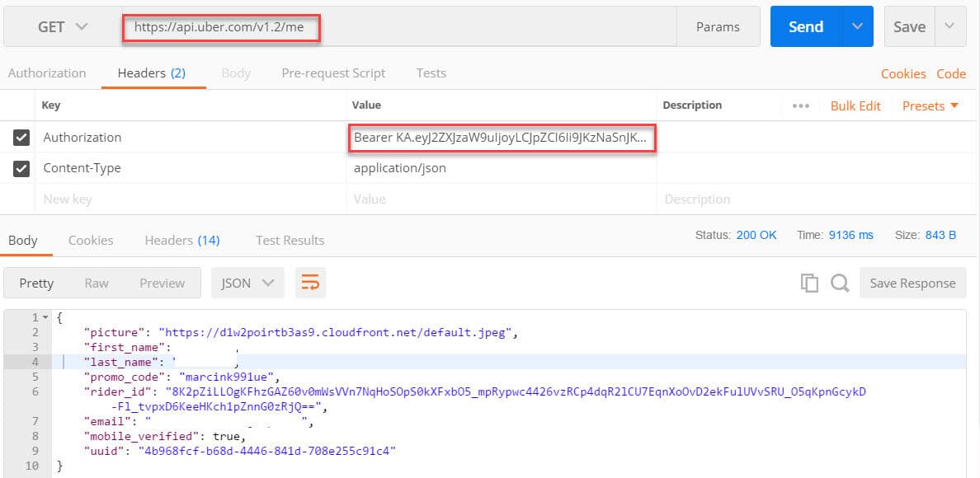Viewport: 980px width, 478px height.
Task: Open the GET method dropdown
Action: point(62,27)
